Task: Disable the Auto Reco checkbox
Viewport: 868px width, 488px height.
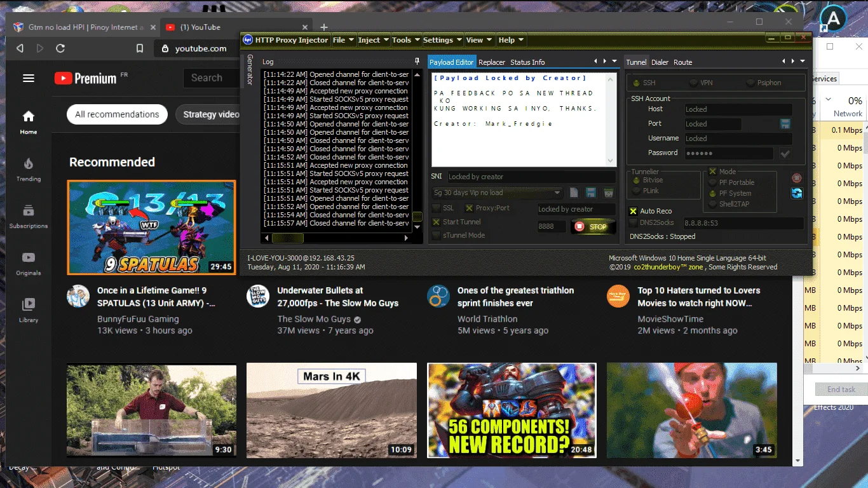Action: point(633,211)
